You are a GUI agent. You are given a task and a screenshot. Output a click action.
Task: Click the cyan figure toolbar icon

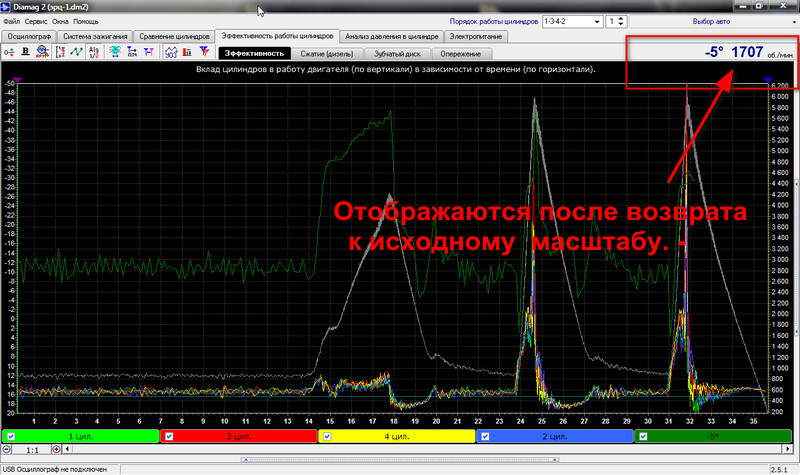pyautogui.click(x=115, y=52)
